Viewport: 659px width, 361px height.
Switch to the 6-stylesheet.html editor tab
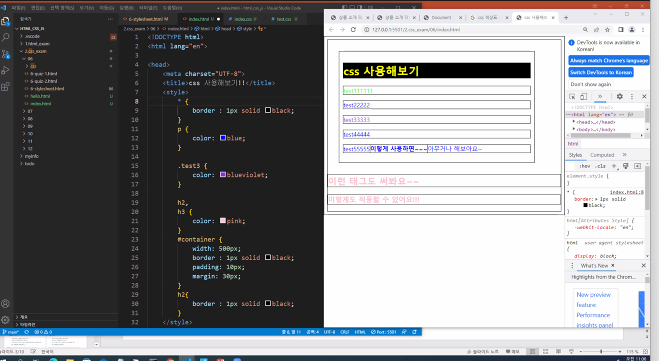pyautogui.click(x=145, y=19)
